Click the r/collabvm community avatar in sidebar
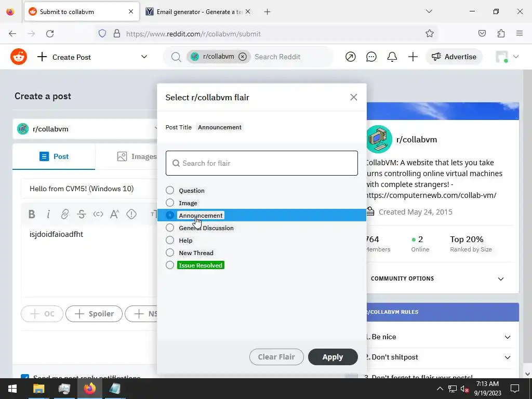 tap(379, 139)
